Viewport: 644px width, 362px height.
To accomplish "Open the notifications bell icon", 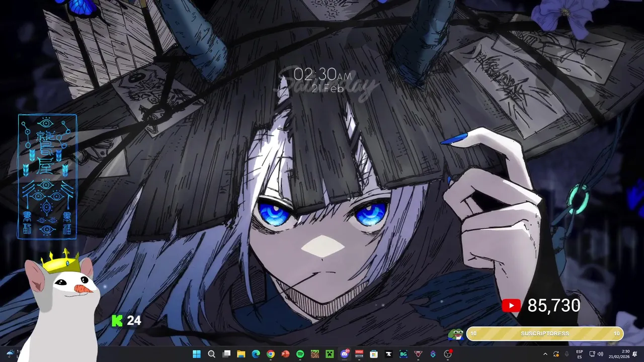I will [635, 354].
